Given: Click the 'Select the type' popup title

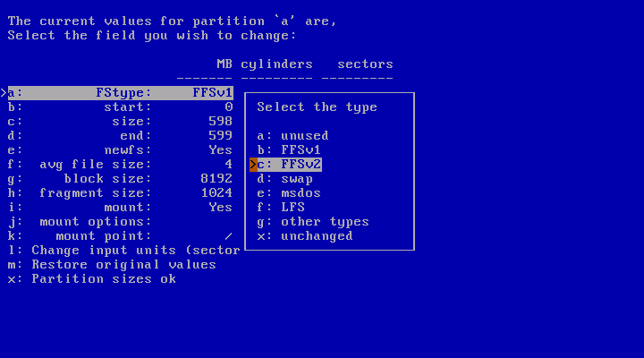Looking at the screenshot, I should (317, 107).
